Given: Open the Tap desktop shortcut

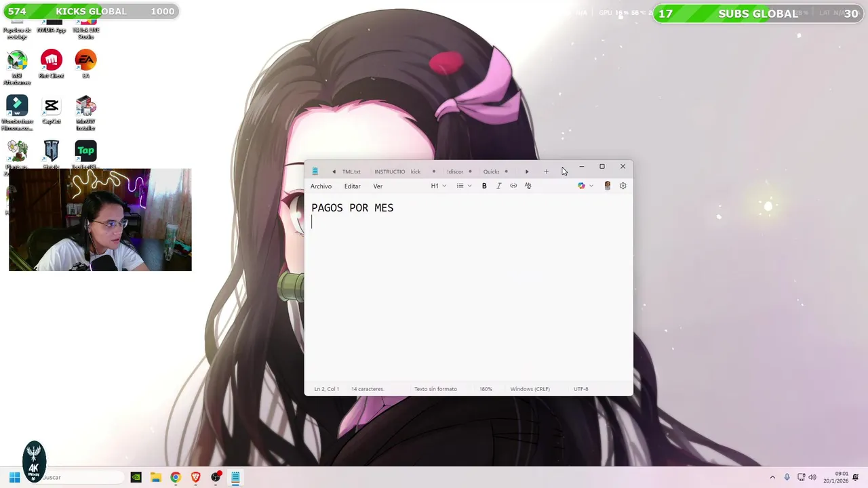Looking at the screenshot, I should 85,155.
